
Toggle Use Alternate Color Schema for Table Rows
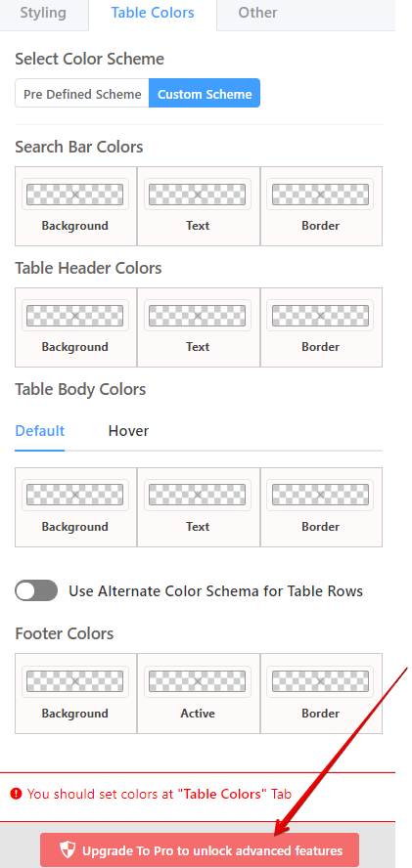tap(36, 590)
